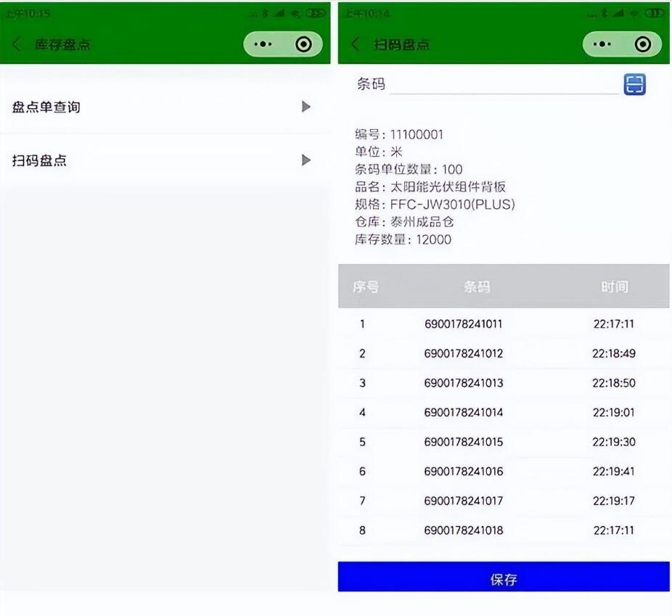Viewport: 672px width, 616px height.
Task: Close mini program via circle icon on 扫码盘点
Action: pyautogui.click(x=642, y=44)
